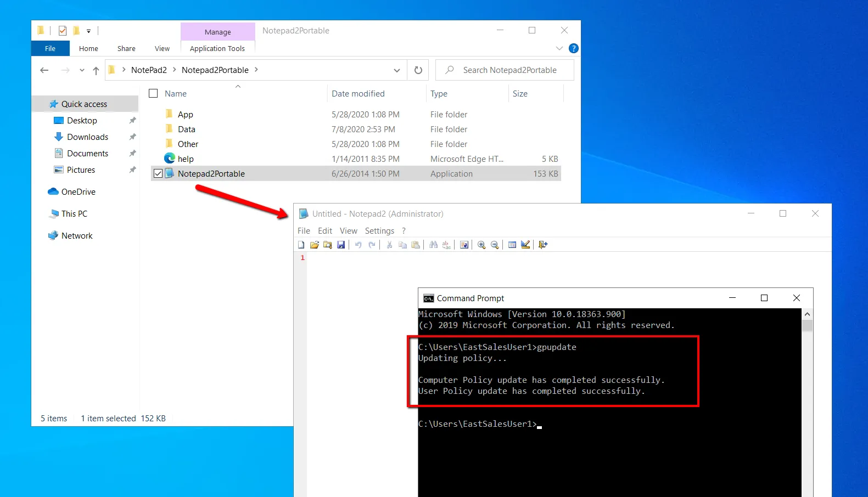The width and height of the screenshot is (868, 497).
Task: Uncheck the Notepad2Portable file checkbox
Action: pos(158,174)
